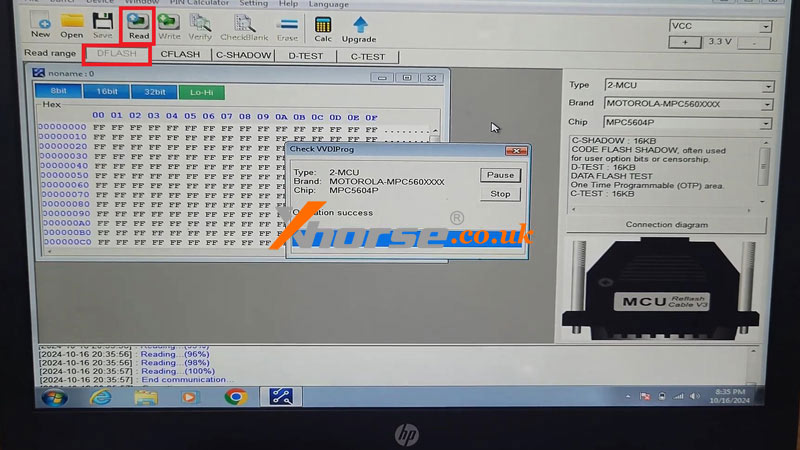The height and width of the screenshot is (450, 800).
Task: Select the C-SHADOW read range tab
Action: pos(243,55)
